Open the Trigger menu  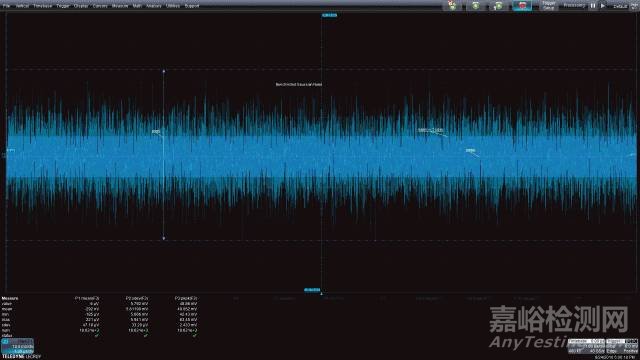[63, 6]
